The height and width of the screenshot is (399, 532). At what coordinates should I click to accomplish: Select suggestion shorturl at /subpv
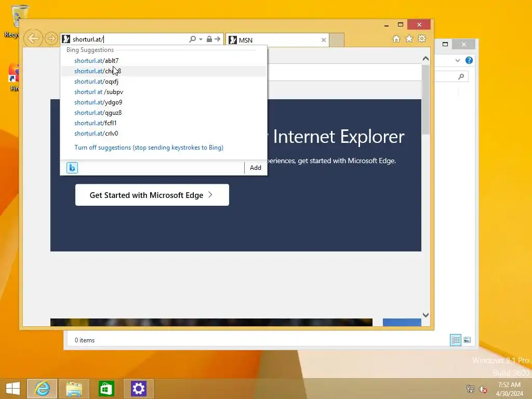click(164, 92)
